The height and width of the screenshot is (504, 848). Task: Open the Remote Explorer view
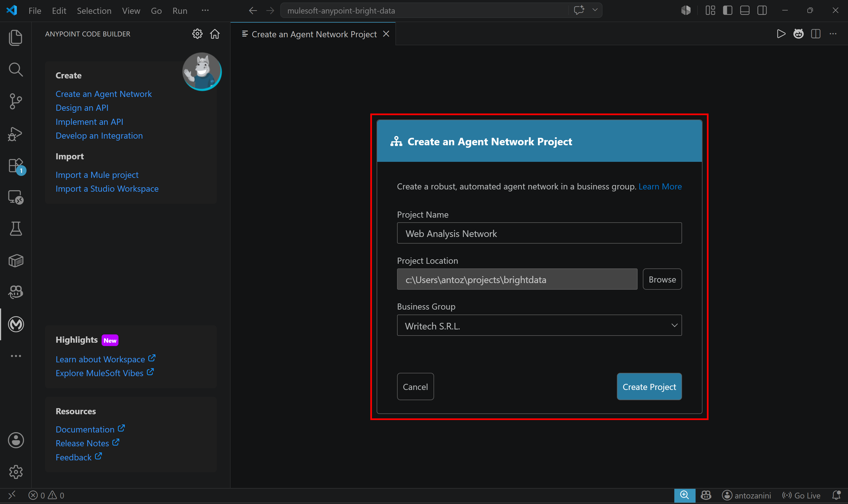(x=16, y=197)
